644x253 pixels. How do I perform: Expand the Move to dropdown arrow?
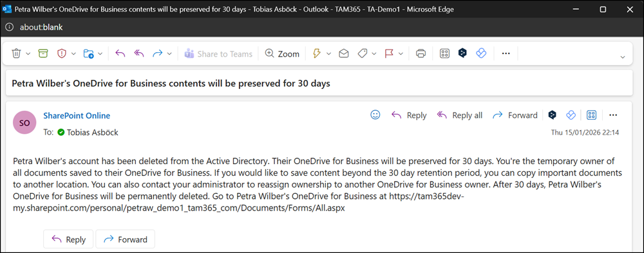pos(100,54)
